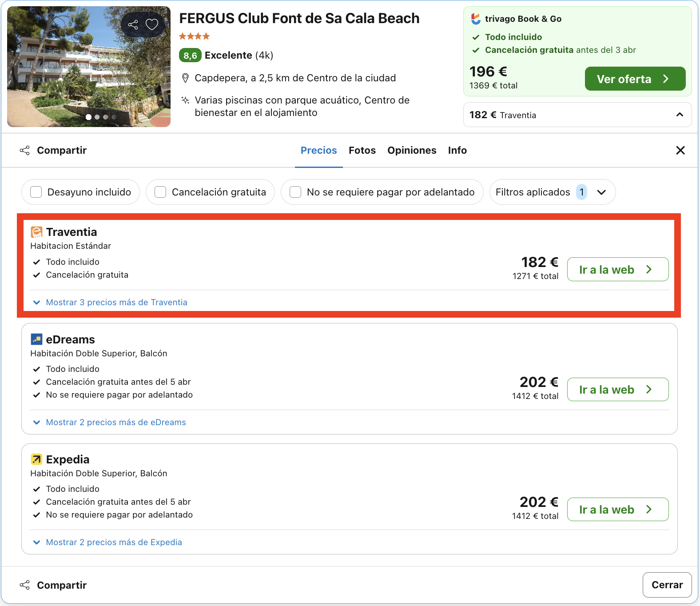Click Ir a la web for eDreams
Viewport: 700px width, 606px height.
point(618,389)
